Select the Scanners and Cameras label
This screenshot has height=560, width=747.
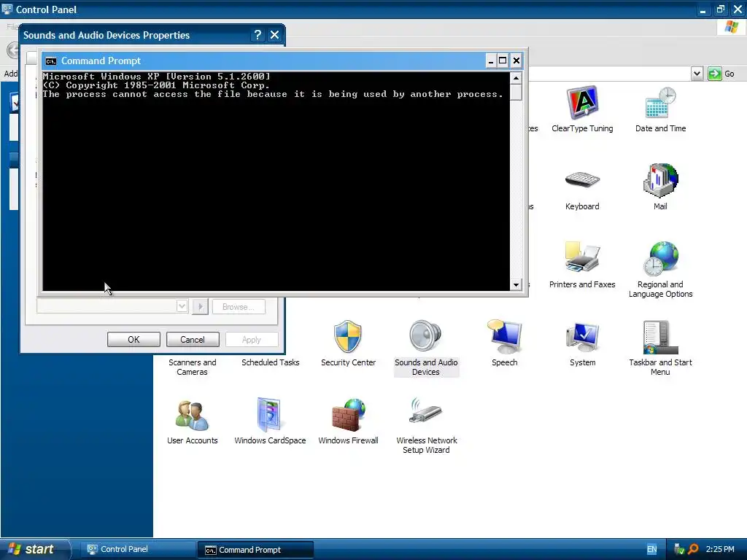point(192,367)
